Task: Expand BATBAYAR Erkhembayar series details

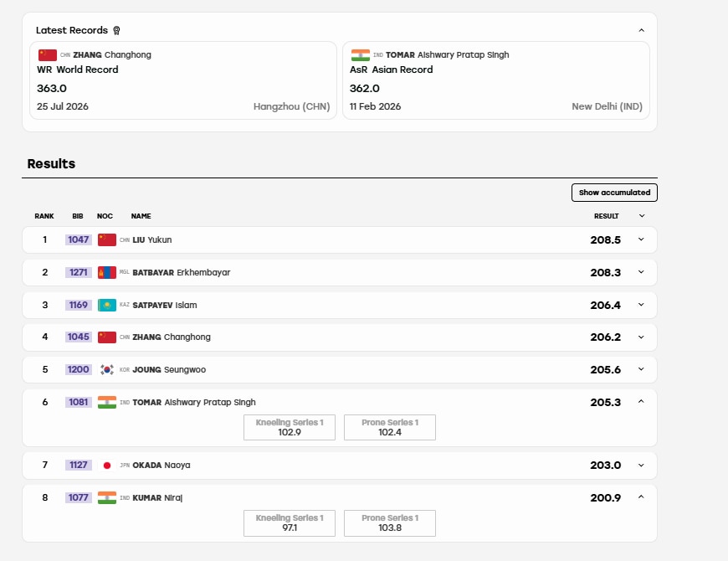Action: click(x=641, y=272)
